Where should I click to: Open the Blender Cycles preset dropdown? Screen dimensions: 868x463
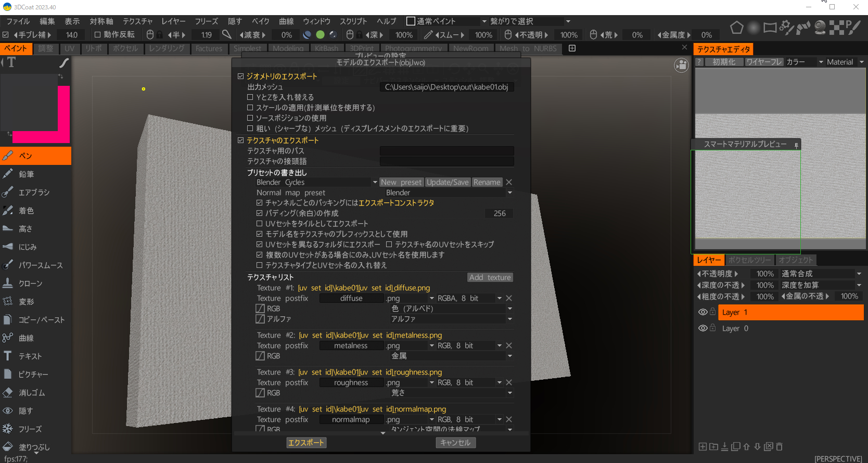tap(375, 182)
